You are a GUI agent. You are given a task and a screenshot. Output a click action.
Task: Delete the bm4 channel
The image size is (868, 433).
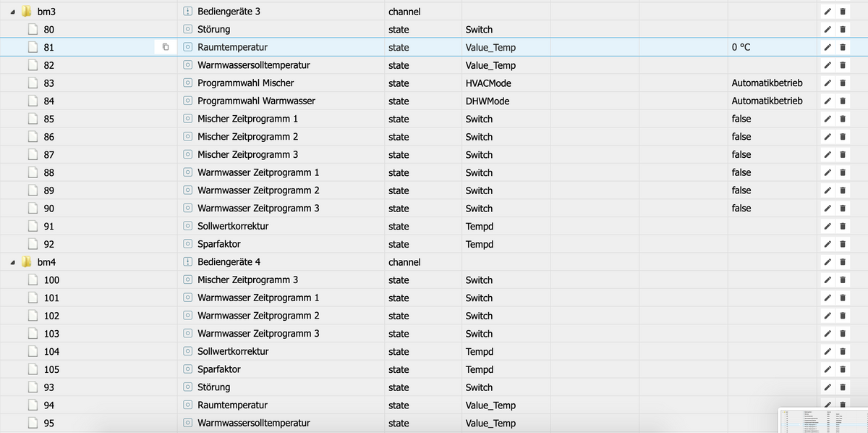click(843, 262)
